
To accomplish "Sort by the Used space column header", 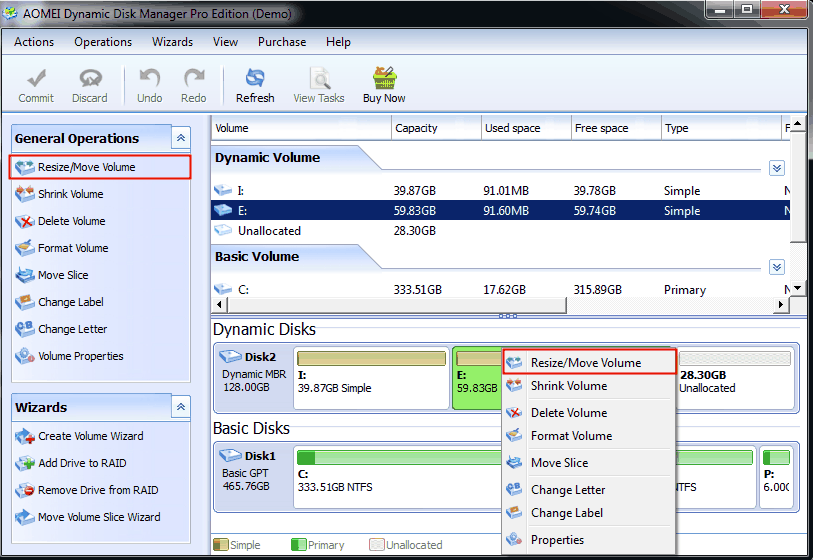I will pos(526,128).
